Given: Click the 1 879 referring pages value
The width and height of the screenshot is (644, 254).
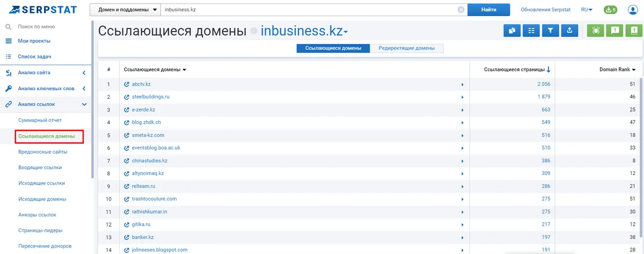Looking at the screenshot, I should coord(544,97).
